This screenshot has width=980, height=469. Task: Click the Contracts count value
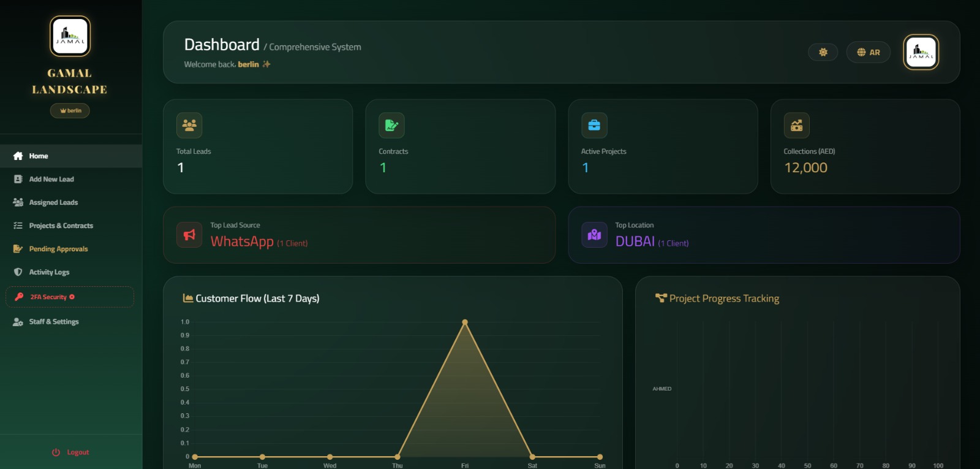383,167
